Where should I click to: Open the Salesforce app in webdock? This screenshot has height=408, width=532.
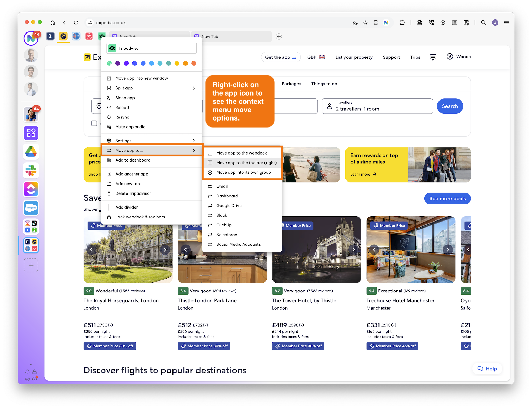[x=31, y=208]
